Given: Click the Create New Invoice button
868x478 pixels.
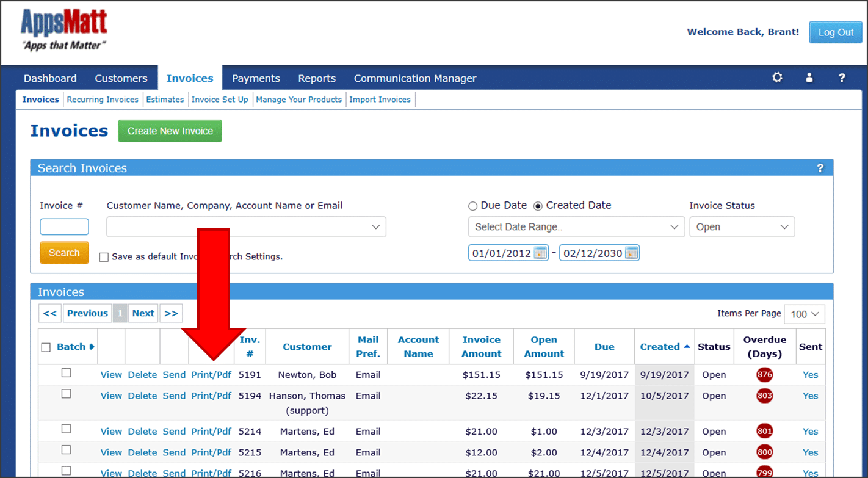Looking at the screenshot, I should point(170,131).
